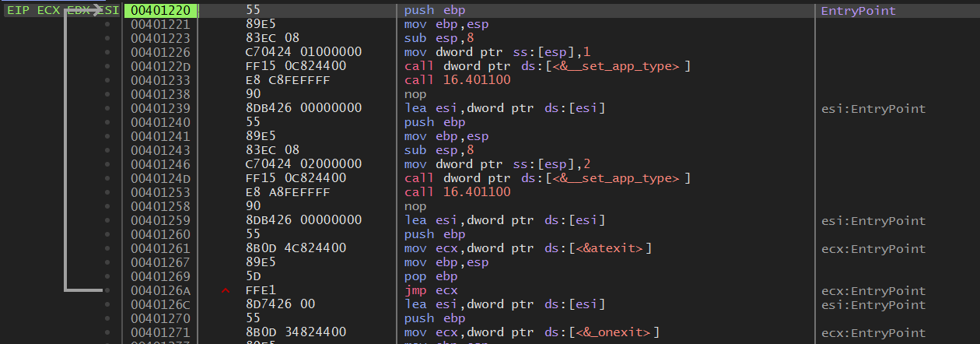Toggle breakpoint dot next to 00401253
Screen dimensions: 980x344
tap(107, 192)
